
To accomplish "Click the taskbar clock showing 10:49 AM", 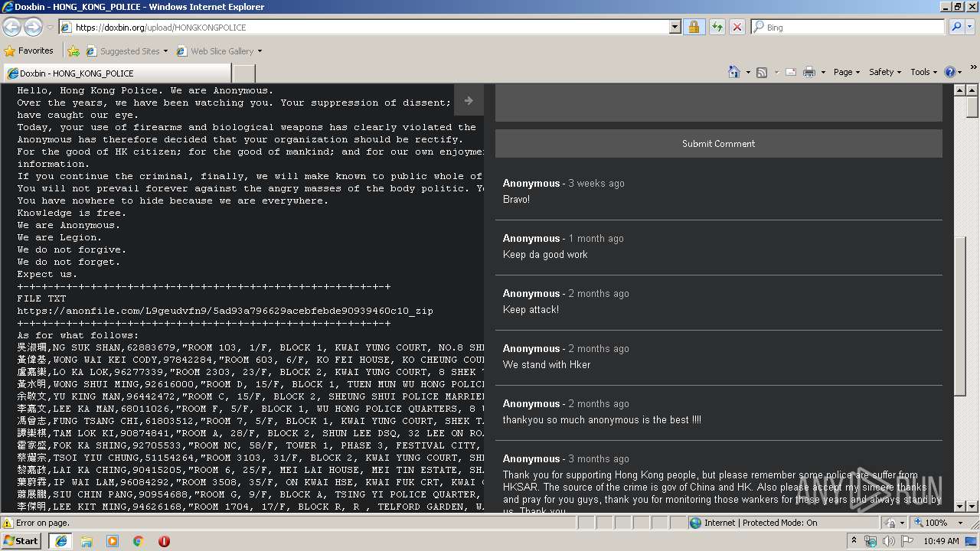I will pos(941,541).
